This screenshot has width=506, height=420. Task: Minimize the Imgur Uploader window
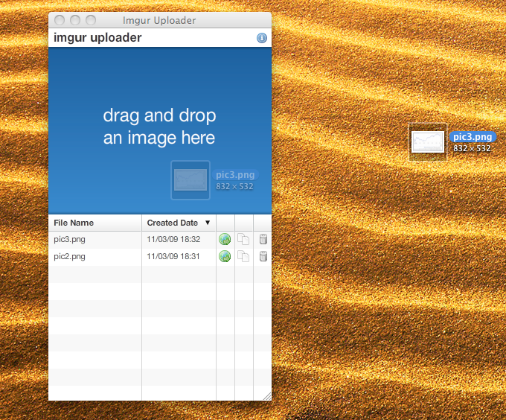[x=75, y=20]
